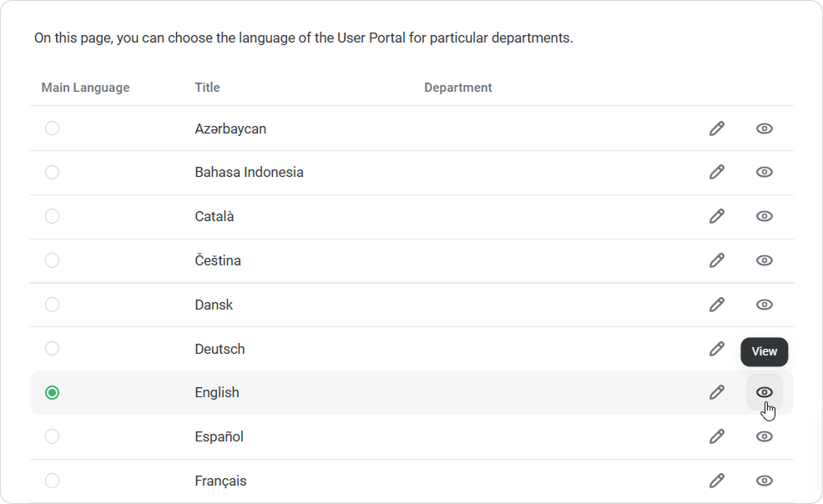Click the pencil icon for Dansk
The image size is (823, 504).
[716, 305]
